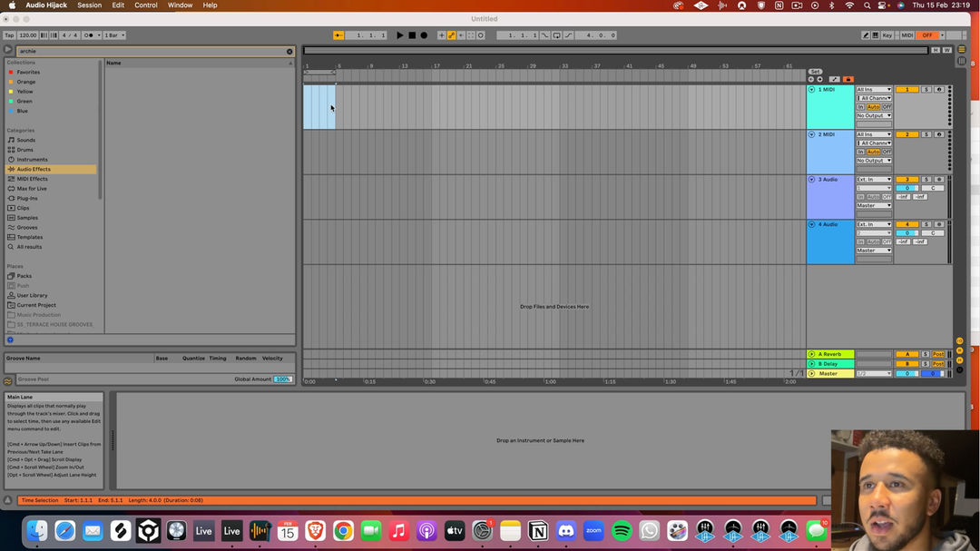Toggle Draw Mode pencil icon
Image resolution: width=980 pixels, height=551 pixels.
pyautogui.click(x=865, y=35)
